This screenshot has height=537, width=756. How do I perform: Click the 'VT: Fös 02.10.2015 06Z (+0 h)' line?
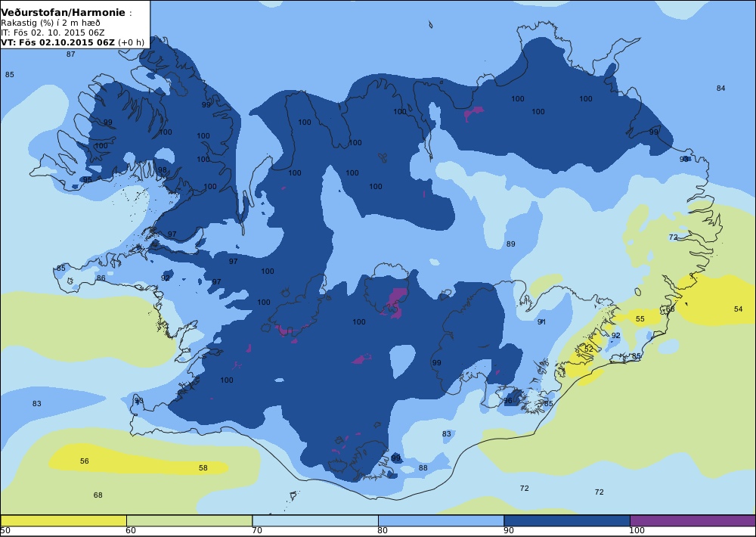pos(73,42)
